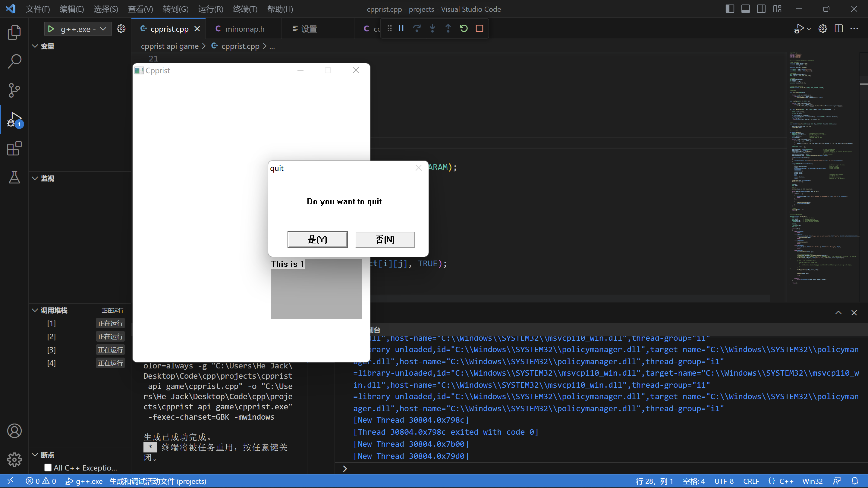
Task: Change line ending CRLF in status bar
Action: 751,481
